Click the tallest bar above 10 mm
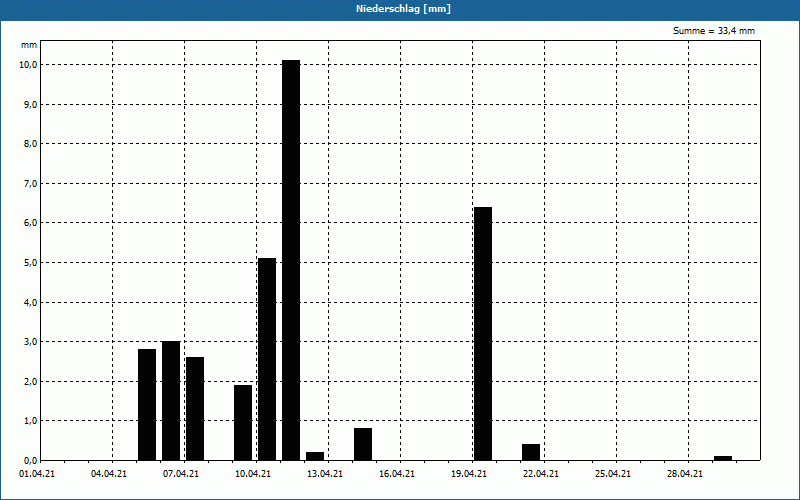Image resolution: width=800 pixels, height=500 pixels. pos(291,260)
